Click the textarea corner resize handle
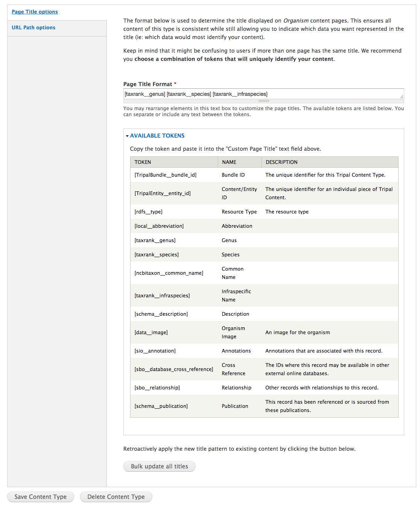420x509 pixels. tap(402, 97)
